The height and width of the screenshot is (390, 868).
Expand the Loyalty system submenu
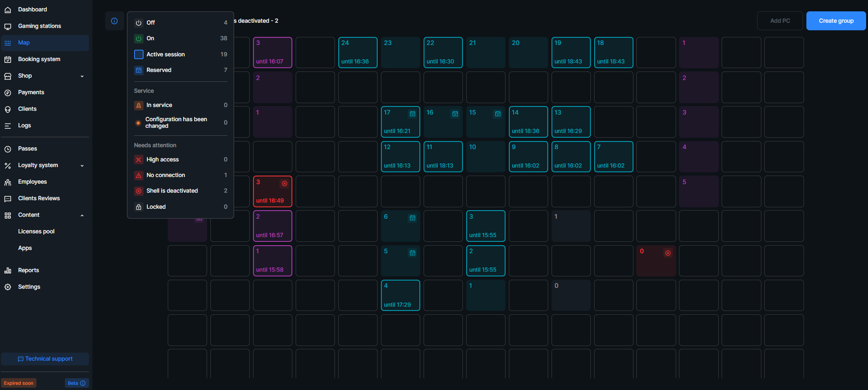coord(82,166)
